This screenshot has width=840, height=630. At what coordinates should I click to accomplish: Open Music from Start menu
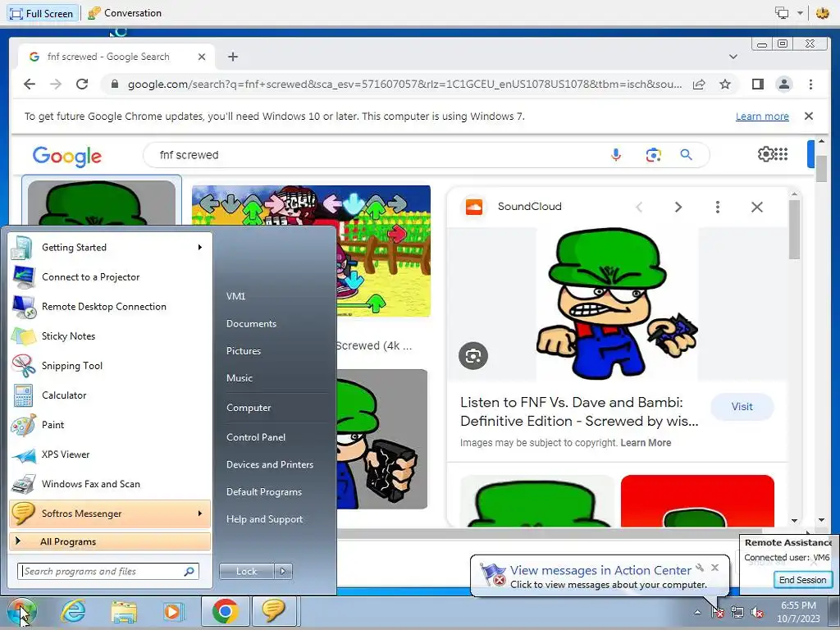coord(239,378)
